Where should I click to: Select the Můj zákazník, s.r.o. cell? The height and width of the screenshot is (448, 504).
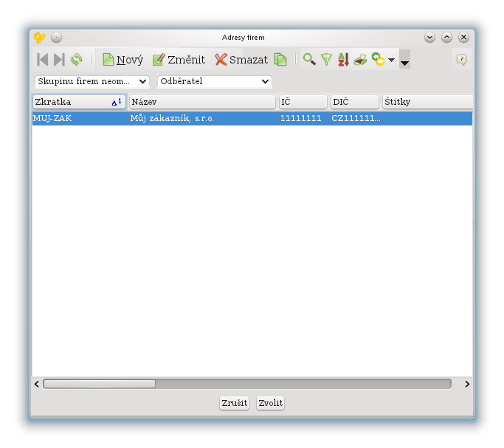[x=203, y=119]
